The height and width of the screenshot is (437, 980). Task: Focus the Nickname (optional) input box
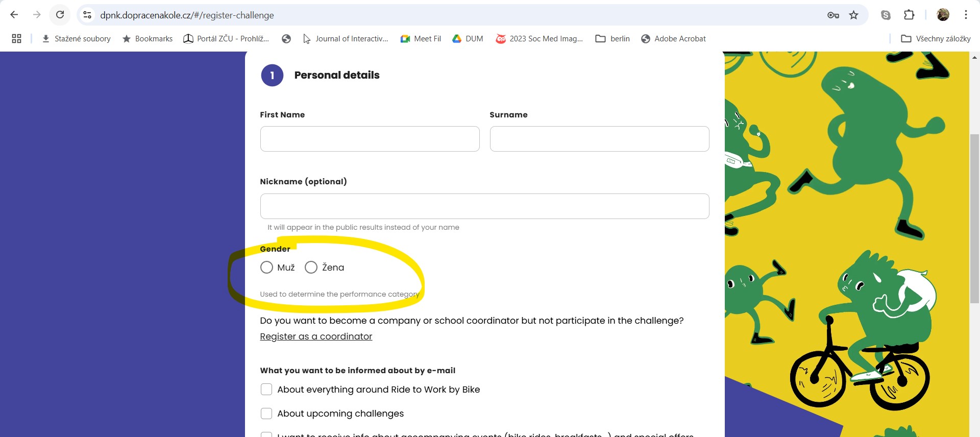click(x=484, y=206)
